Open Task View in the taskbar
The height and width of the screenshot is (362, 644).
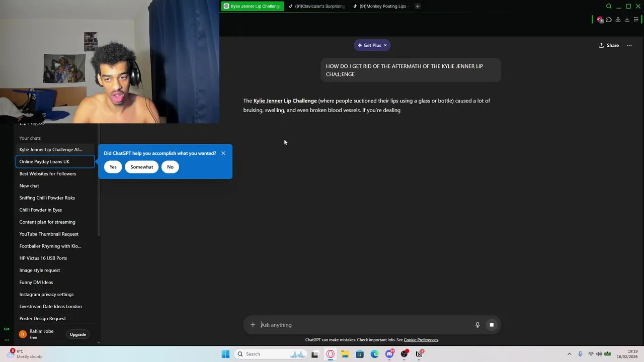[x=315, y=354]
